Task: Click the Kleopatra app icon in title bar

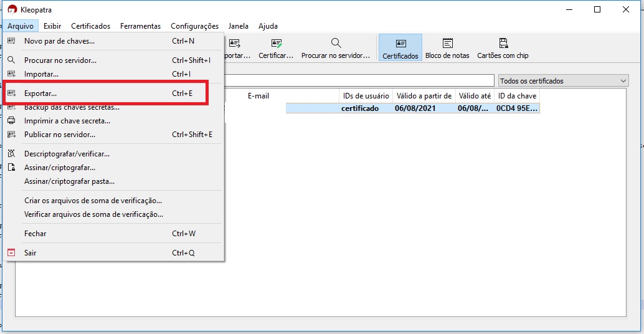Action: pyautogui.click(x=12, y=9)
